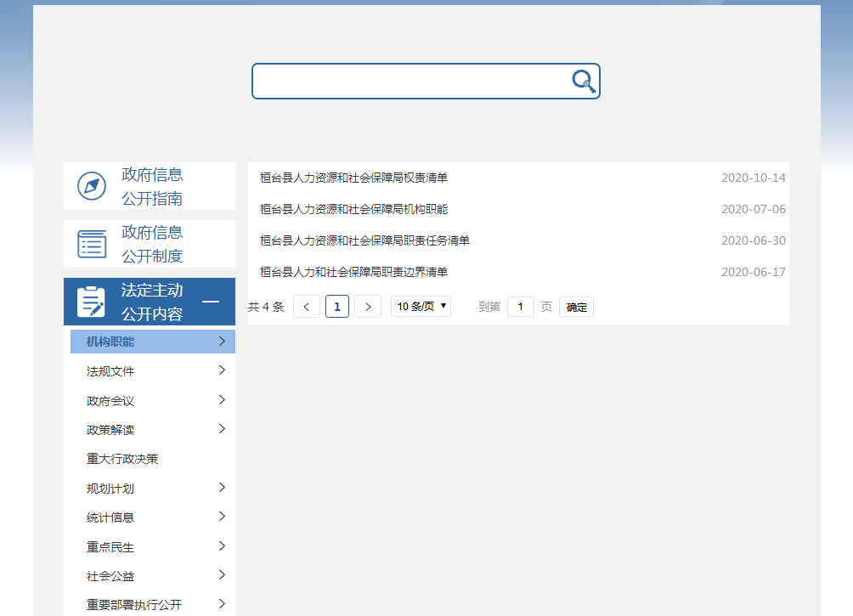
Task: Expand 政策解读 chevron arrow
Action: point(222,429)
